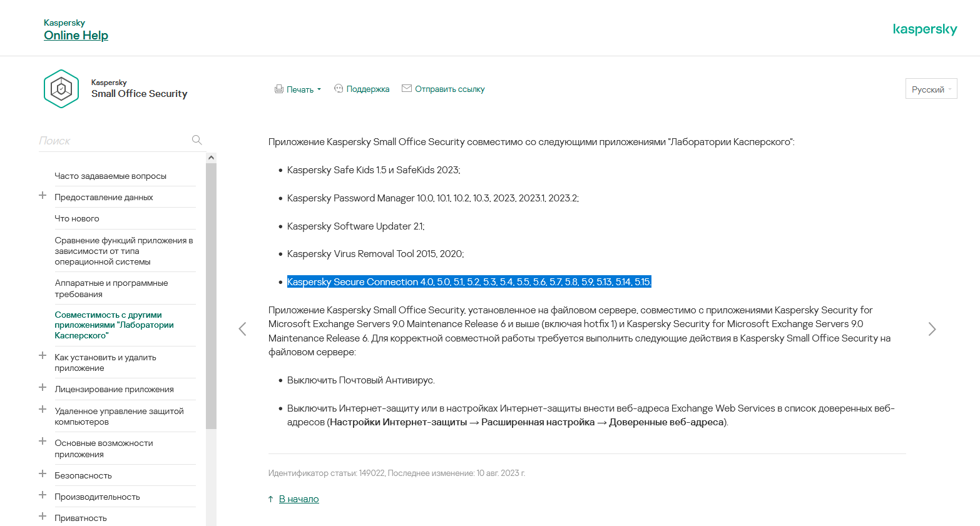Click Лицензирование приложения topic label

pos(114,390)
